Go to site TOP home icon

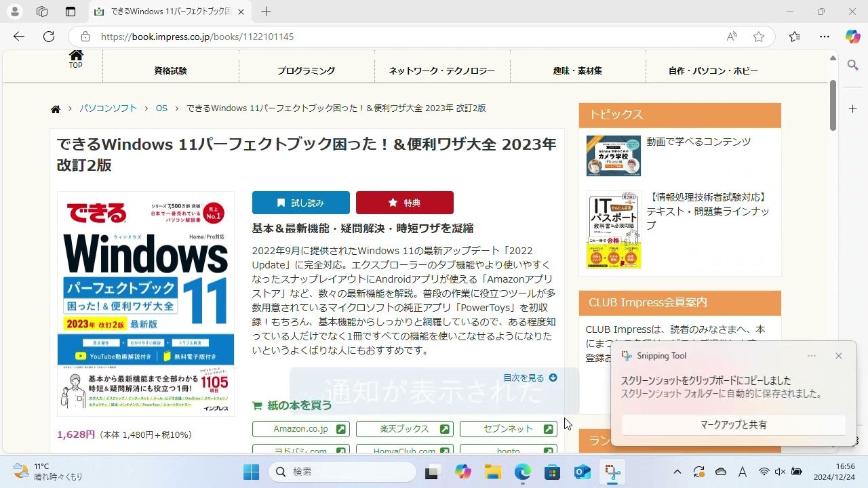point(76,59)
